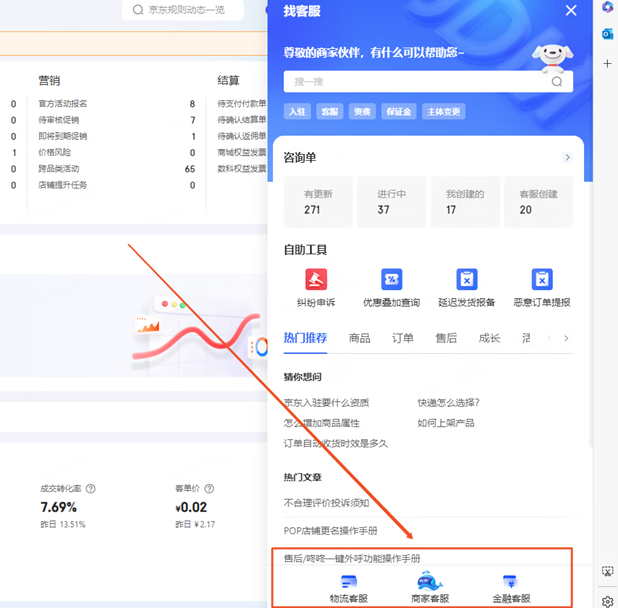The height and width of the screenshot is (608, 618).
Task: Click the magnifier icon in 搜一搜 box
Action: tap(557, 82)
